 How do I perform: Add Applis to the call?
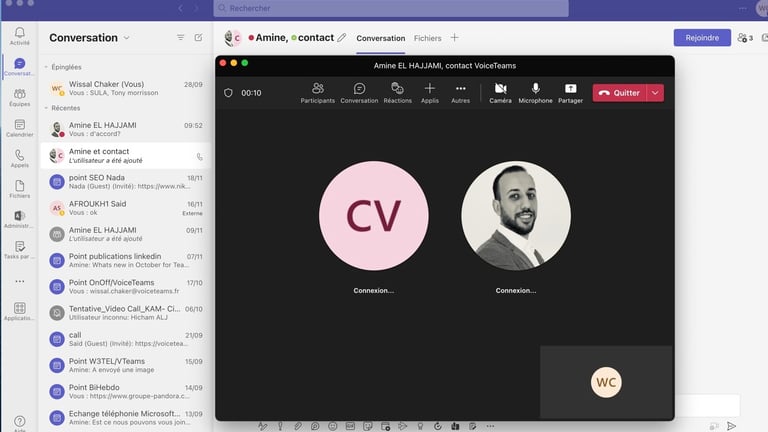430,93
